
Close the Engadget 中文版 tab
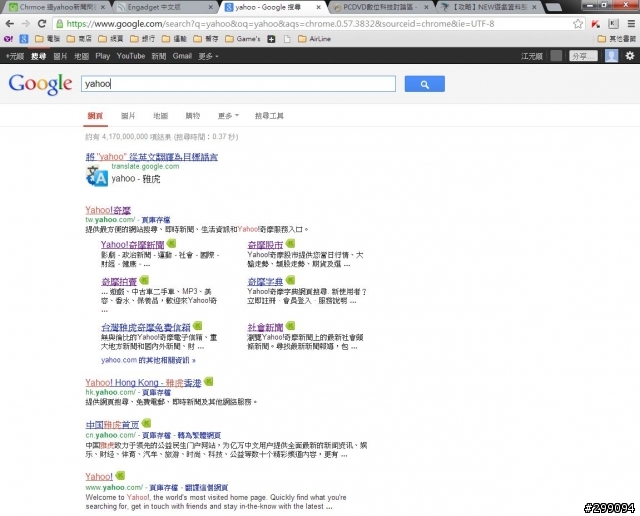tap(211, 7)
